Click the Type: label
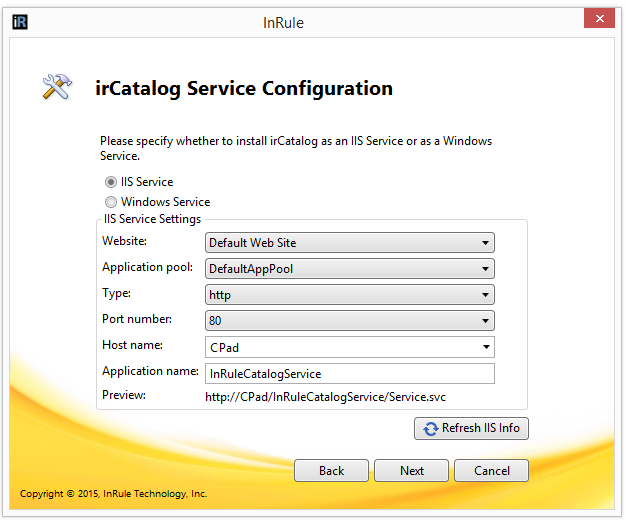This screenshot has height=524, width=626. 117,293
